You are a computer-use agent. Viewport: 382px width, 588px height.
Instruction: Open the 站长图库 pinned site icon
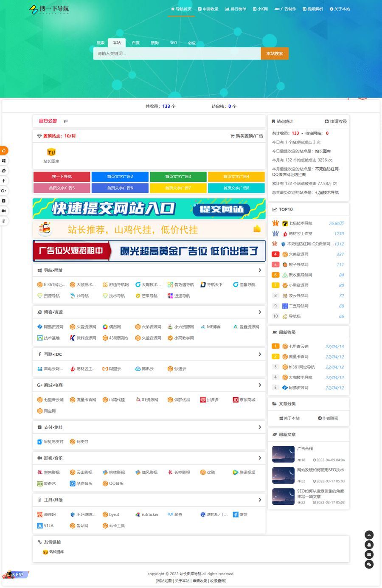click(51, 151)
